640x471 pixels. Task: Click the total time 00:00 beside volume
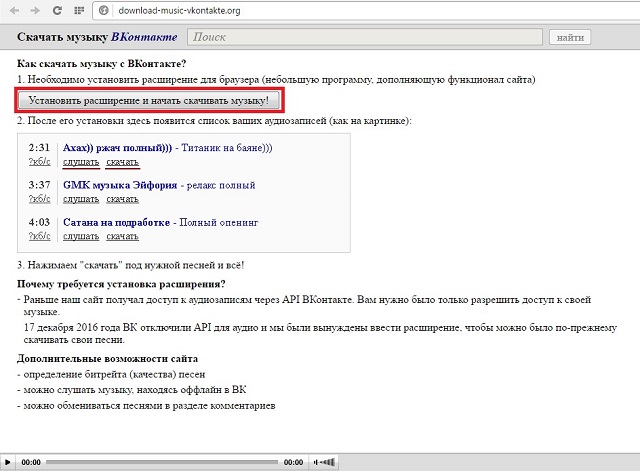[293, 462]
